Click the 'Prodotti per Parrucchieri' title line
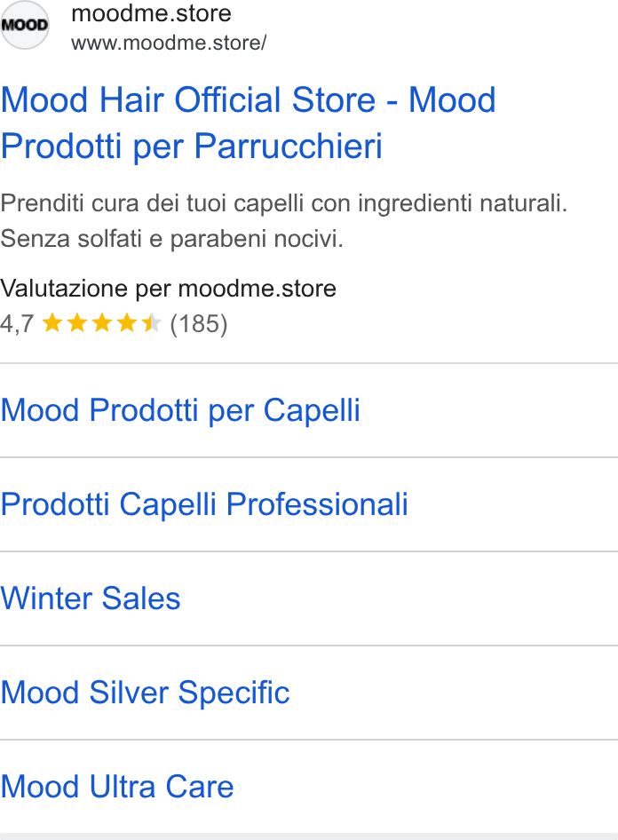 tap(191, 146)
